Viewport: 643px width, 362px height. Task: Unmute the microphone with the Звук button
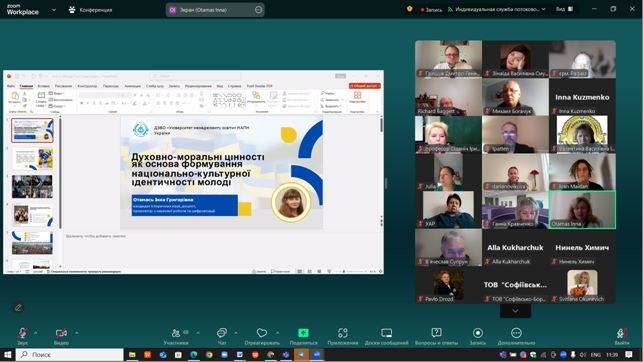coord(23,336)
